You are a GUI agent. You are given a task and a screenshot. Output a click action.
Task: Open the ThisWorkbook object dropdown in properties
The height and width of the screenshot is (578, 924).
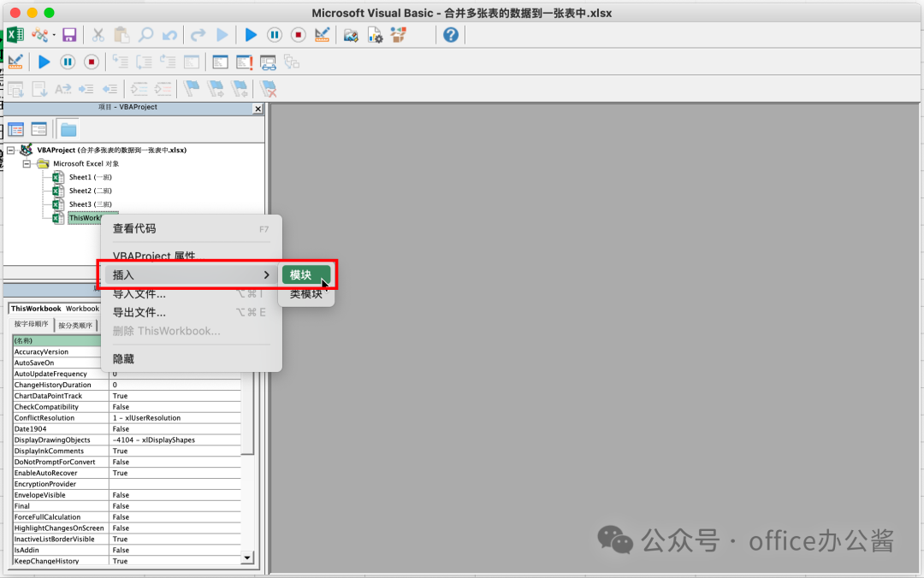coord(55,309)
